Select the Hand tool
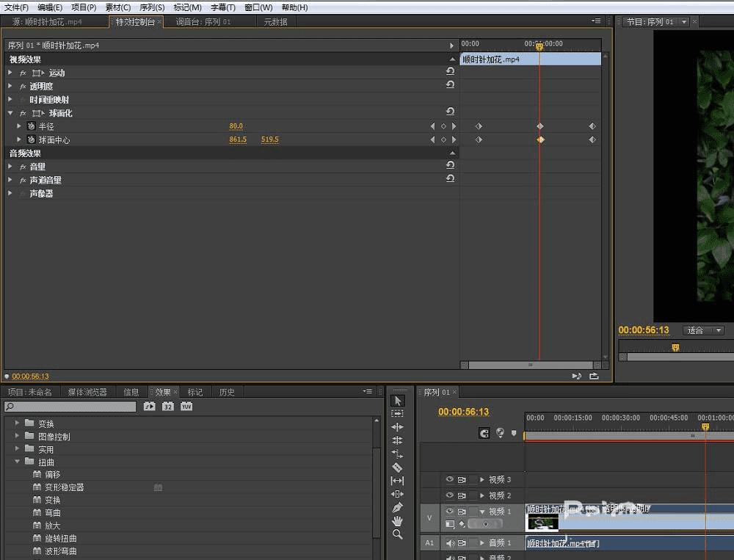Screen dimensions: 734x560 click(x=397, y=520)
